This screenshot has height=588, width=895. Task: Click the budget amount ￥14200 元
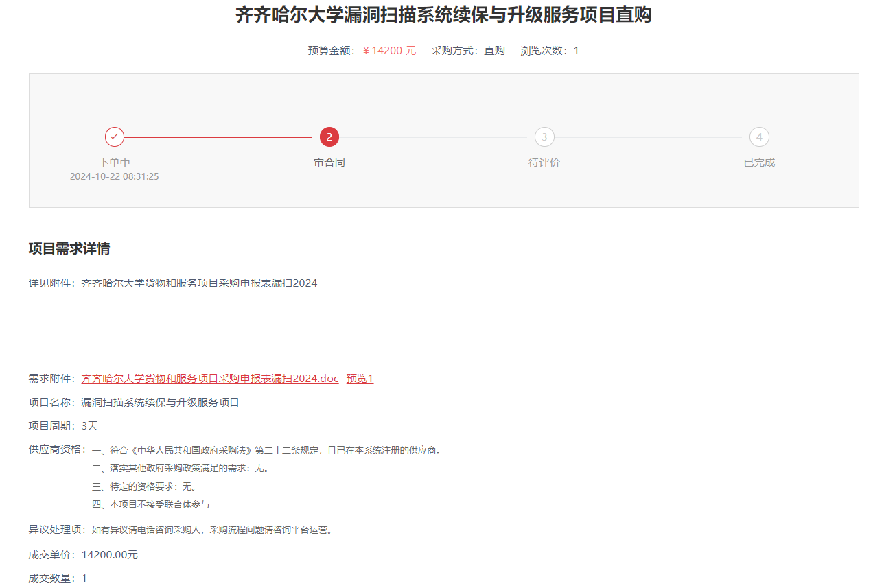coord(389,51)
